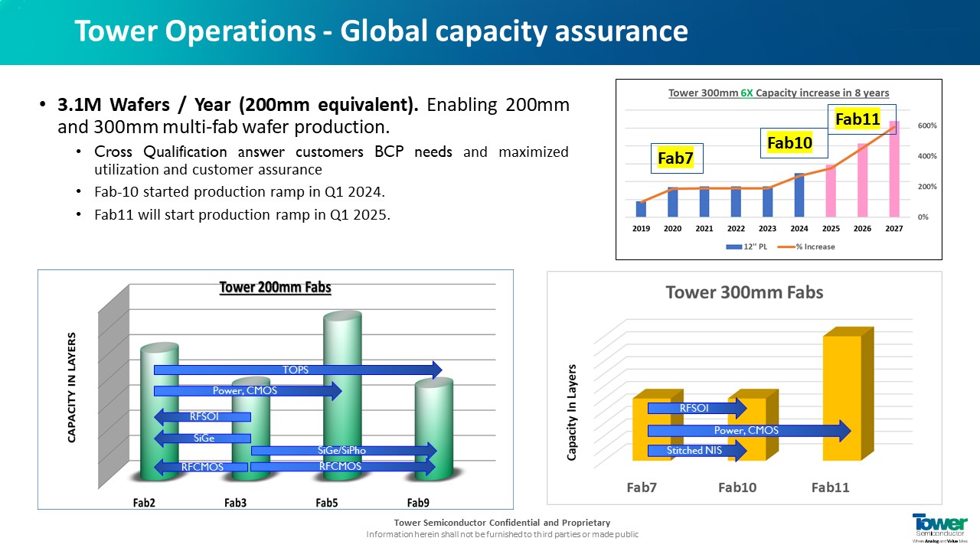Select the TOPS arrow in 200mm chart
Viewport: 980px width, 551px height.
297,370
